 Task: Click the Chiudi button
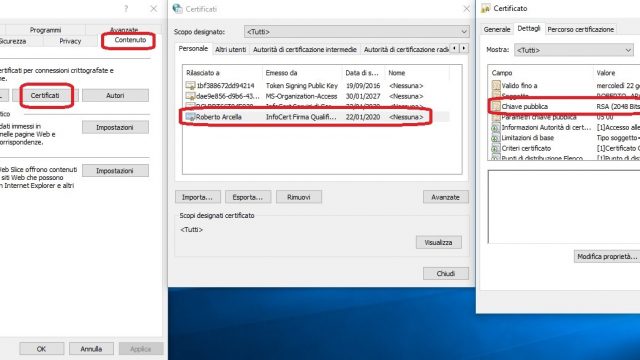point(445,273)
